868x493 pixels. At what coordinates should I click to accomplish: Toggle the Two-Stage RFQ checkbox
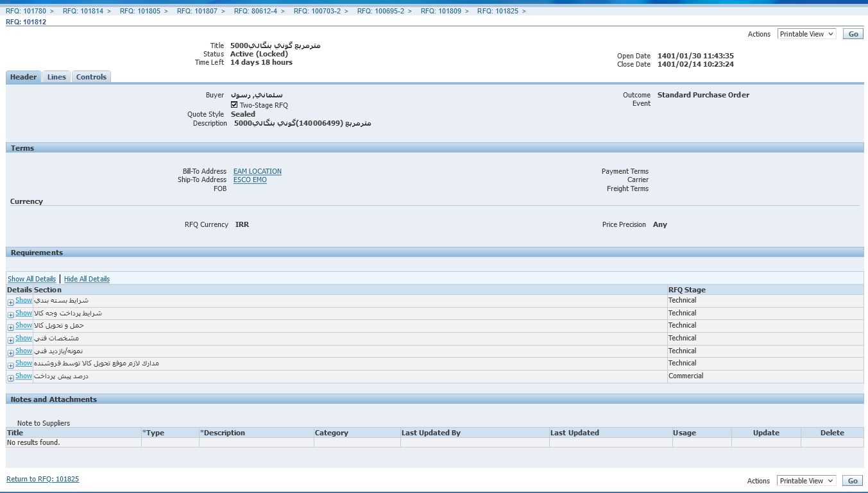click(x=234, y=104)
